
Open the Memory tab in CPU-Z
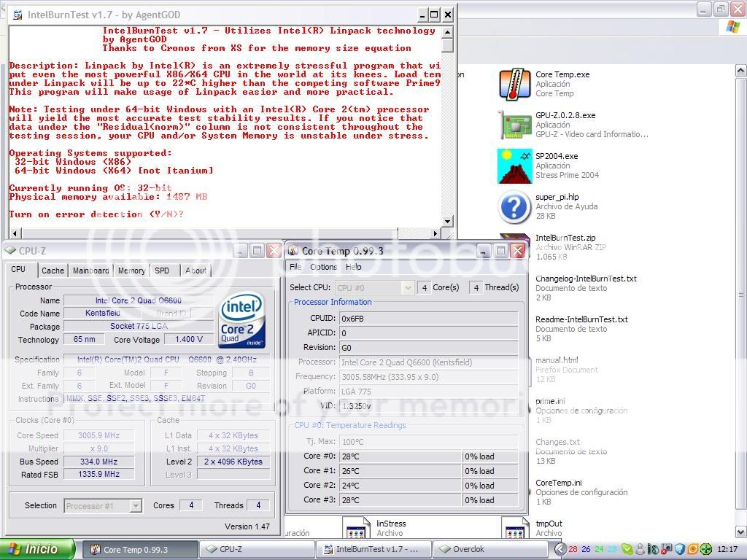(131, 271)
